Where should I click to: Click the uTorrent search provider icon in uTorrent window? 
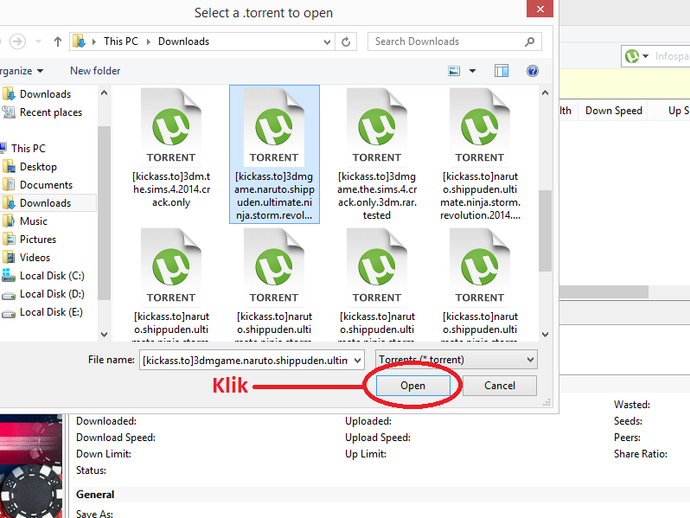click(632, 56)
